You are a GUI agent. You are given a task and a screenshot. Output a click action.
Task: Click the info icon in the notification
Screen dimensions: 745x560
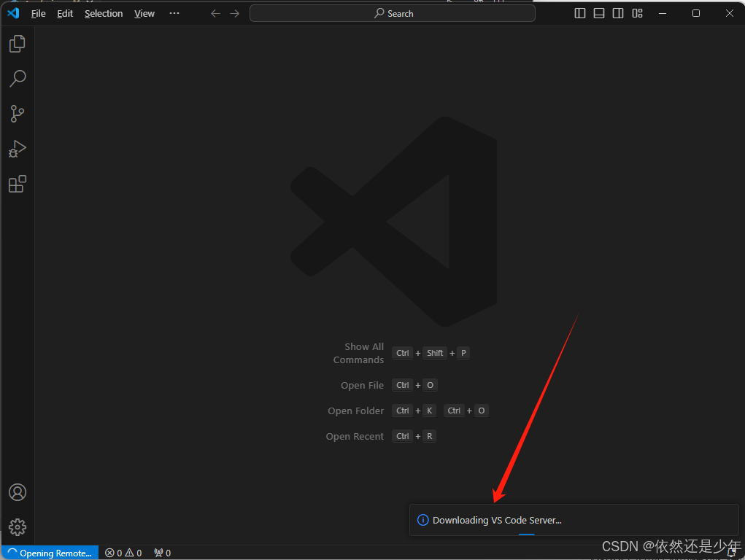click(423, 520)
